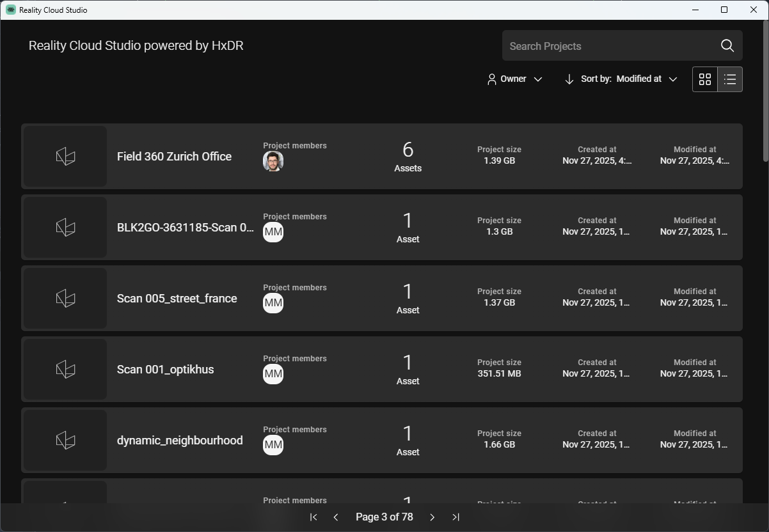This screenshot has height=532, width=769.
Task: Click the Reality Cloud Studio app icon
Action: pos(10,10)
